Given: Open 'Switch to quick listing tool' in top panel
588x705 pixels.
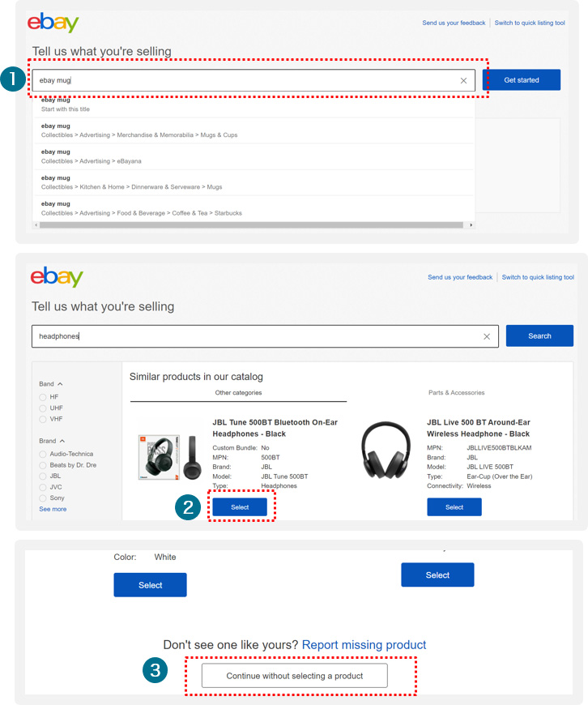Looking at the screenshot, I should [530, 23].
